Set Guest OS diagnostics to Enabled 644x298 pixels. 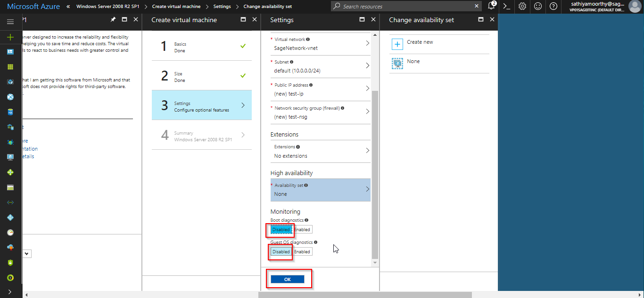(302, 252)
